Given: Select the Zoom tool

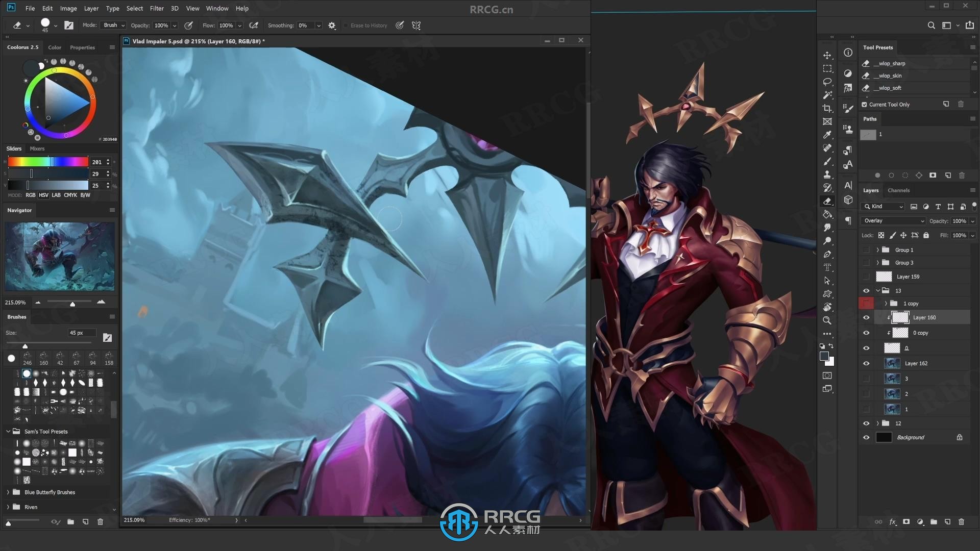Looking at the screenshot, I should [x=827, y=320].
